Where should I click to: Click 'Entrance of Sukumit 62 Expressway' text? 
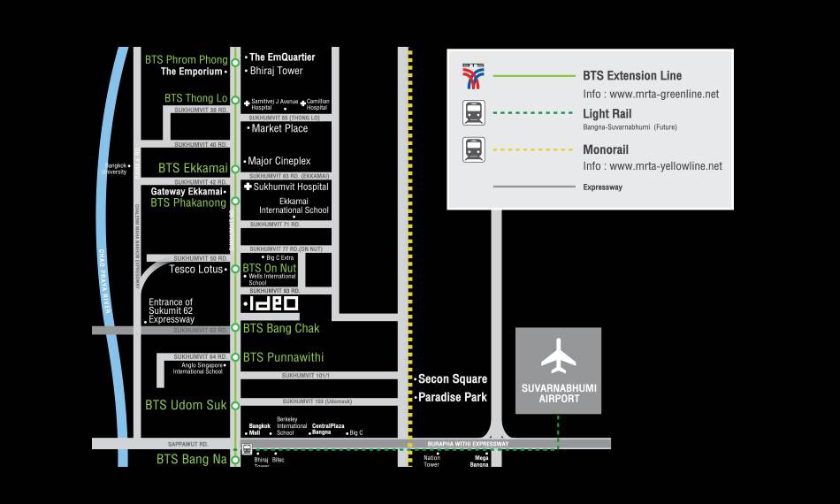pyautogui.click(x=172, y=310)
